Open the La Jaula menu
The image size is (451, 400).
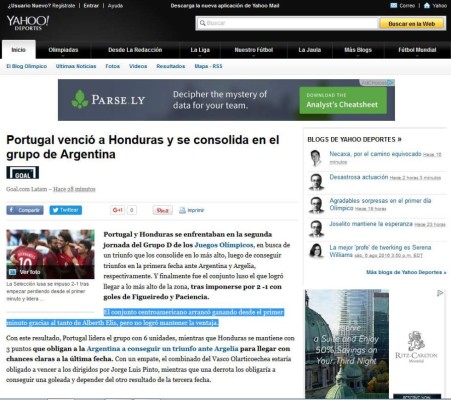309,50
